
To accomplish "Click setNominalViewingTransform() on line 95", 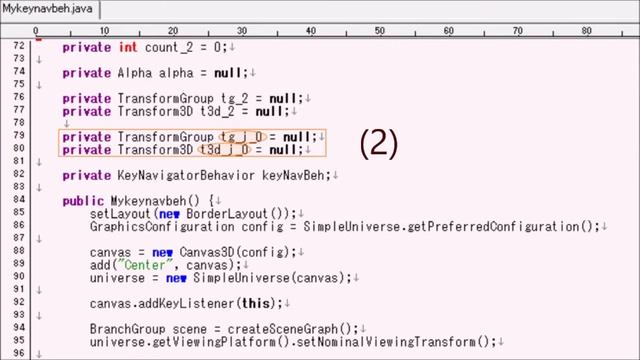I will tap(392, 342).
